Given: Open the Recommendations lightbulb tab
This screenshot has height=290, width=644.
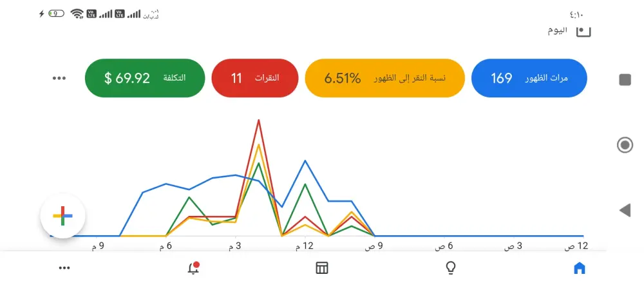Looking at the screenshot, I should (451, 268).
